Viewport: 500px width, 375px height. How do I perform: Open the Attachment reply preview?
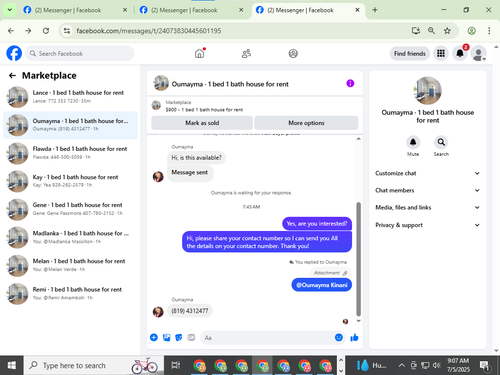[330, 273]
